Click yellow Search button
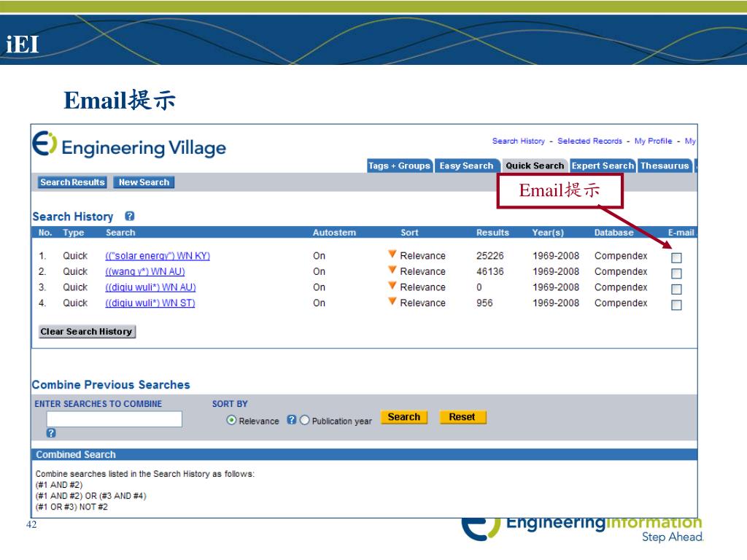The width and height of the screenshot is (747, 560). [404, 417]
